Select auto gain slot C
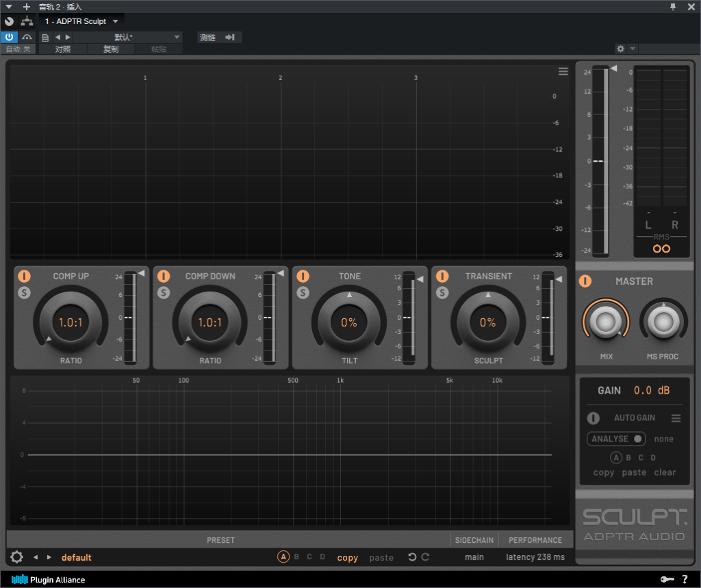Screen dimensions: 701x588 641,457
